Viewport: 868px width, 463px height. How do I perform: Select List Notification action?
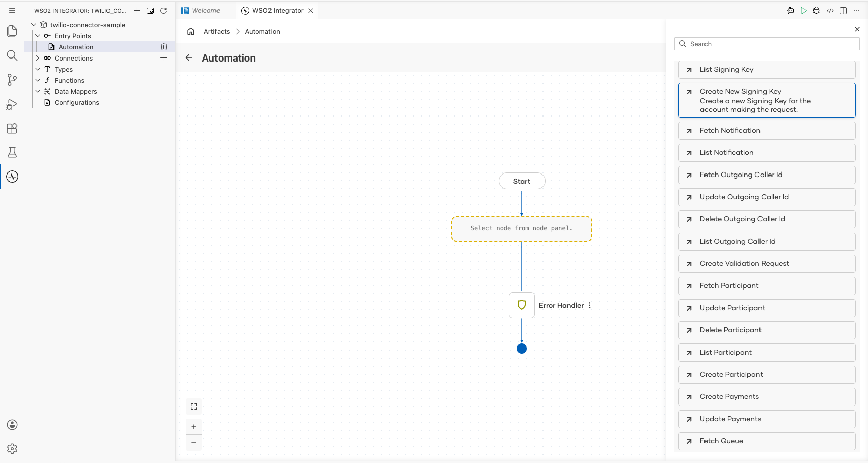tap(767, 153)
